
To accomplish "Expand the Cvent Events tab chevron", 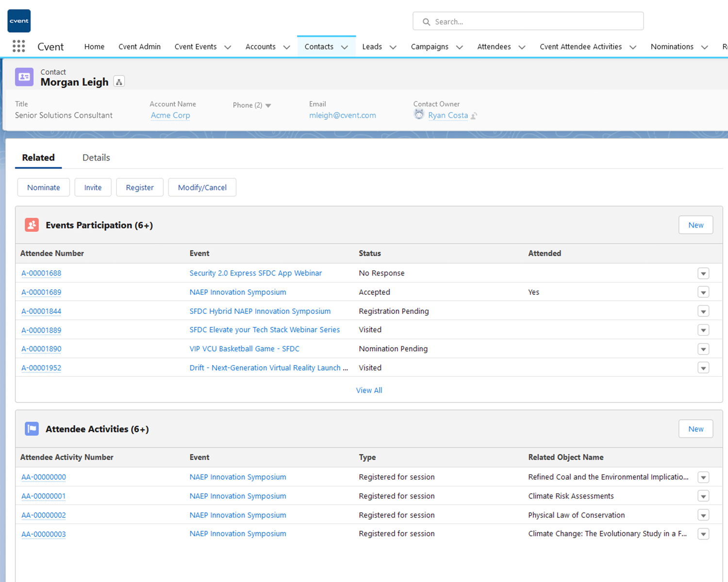I will coord(228,47).
